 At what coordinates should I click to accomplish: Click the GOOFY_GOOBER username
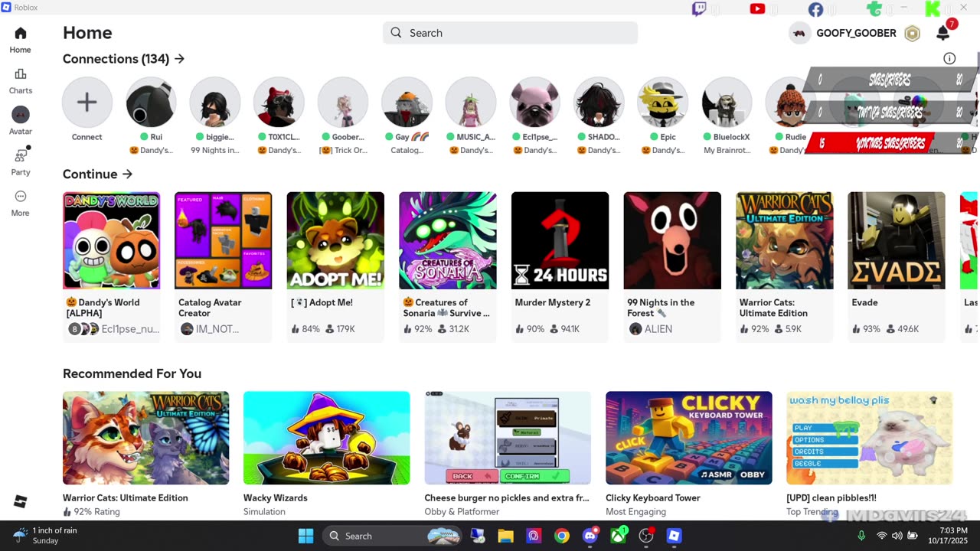[856, 33]
